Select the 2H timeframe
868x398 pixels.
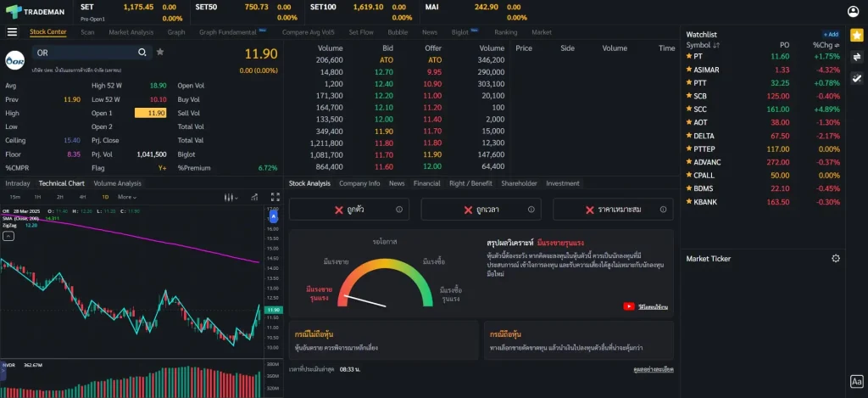(60, 198)
